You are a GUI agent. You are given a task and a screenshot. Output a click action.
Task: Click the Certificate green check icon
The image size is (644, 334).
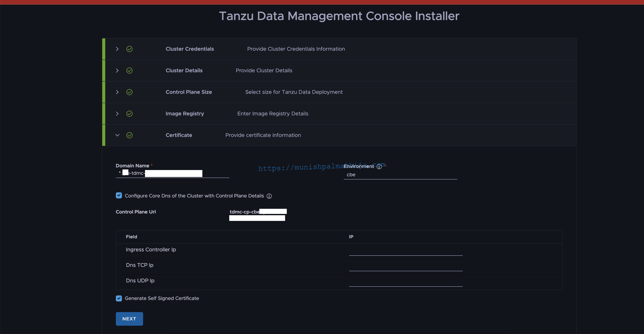click(129, 135)
